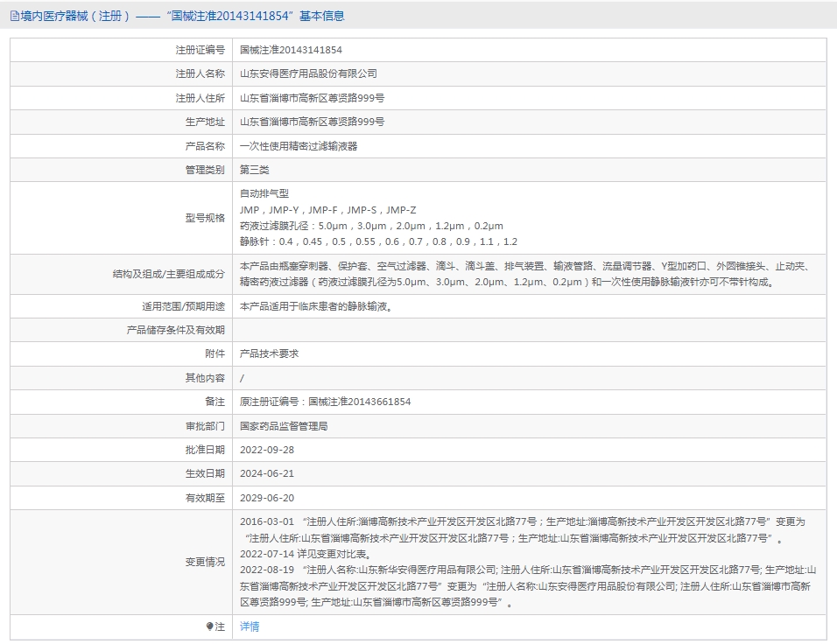
Task: Click the approval date 2022-09-28
Action: [x=267, y=450]
